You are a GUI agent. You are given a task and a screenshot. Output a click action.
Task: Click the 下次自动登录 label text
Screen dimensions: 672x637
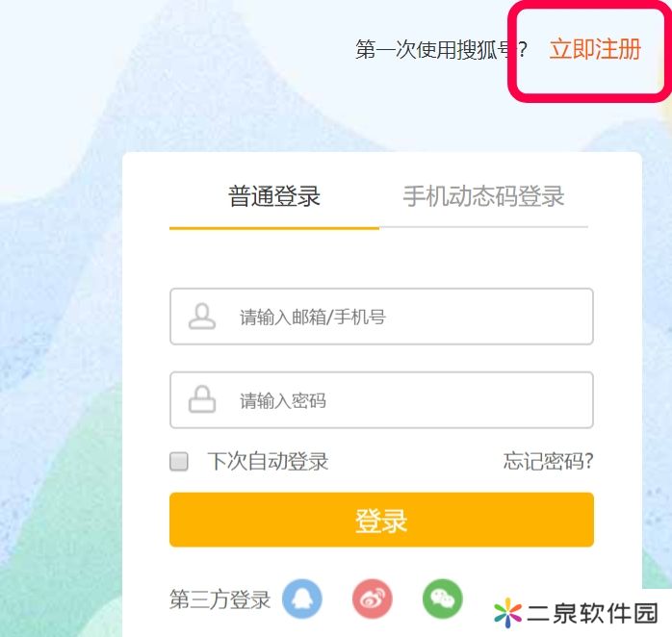(x=268, y=461)
